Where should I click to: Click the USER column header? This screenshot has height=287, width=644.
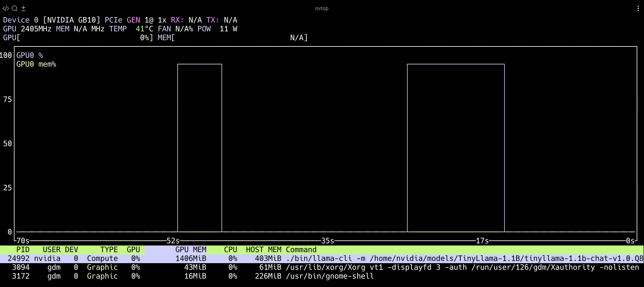51,249
